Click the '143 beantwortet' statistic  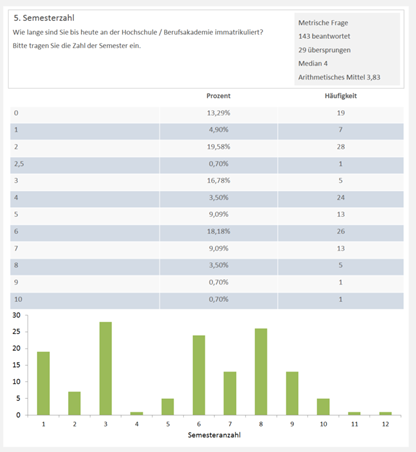tap(324, 36)
